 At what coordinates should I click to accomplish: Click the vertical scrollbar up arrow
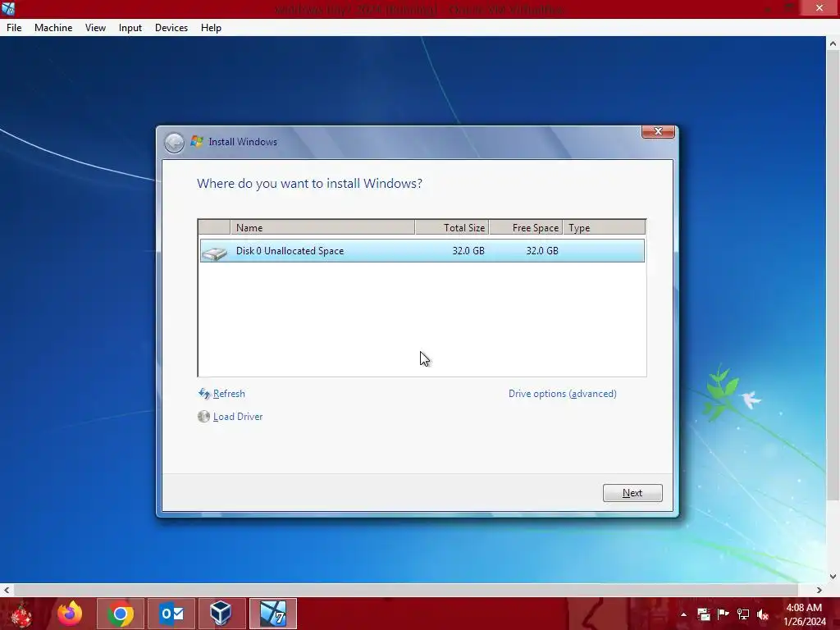833,44
